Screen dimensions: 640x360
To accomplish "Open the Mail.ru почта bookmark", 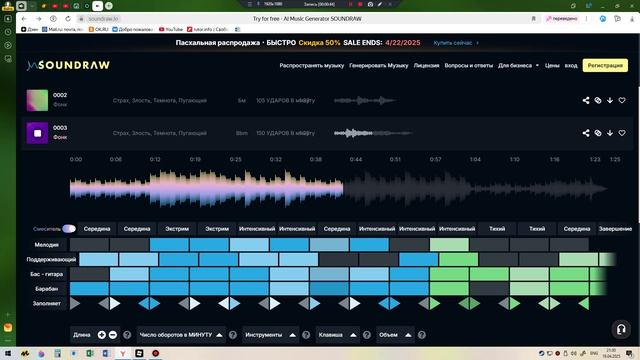I will point(63,29).
